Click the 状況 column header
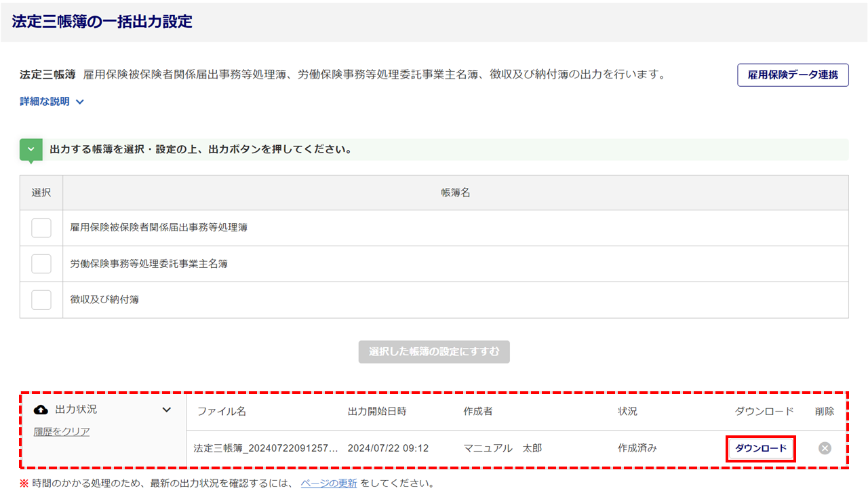Image resolution: width=868 pixels, height=493 pixels. point(627,412)
